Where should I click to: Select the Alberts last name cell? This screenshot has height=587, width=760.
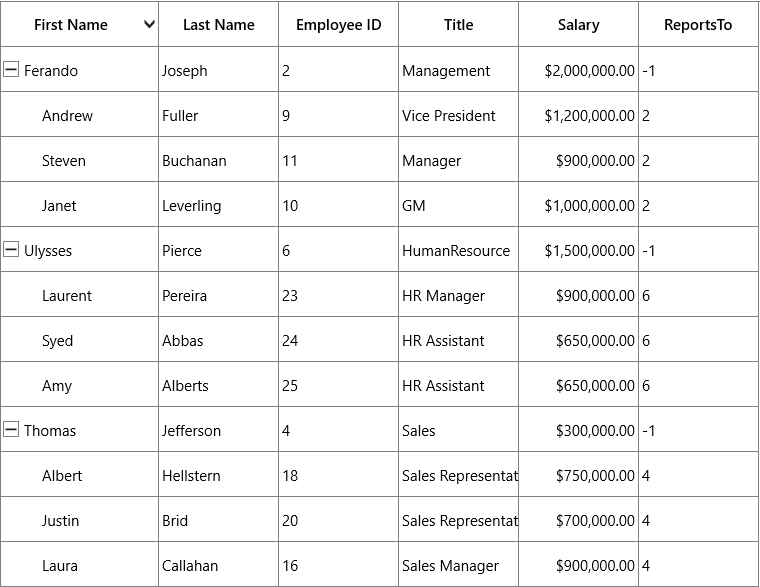[219, 386]
